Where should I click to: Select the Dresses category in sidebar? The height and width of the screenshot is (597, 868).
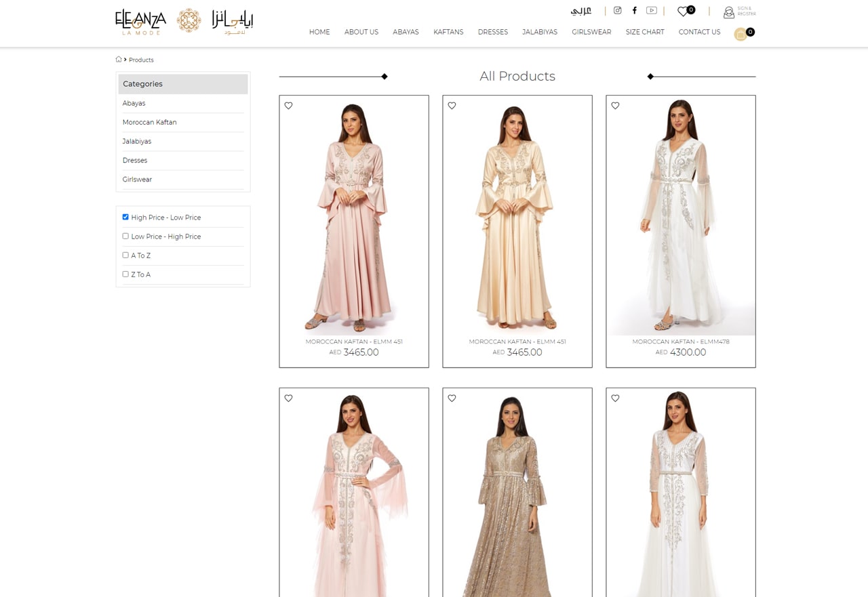point(134,160)
